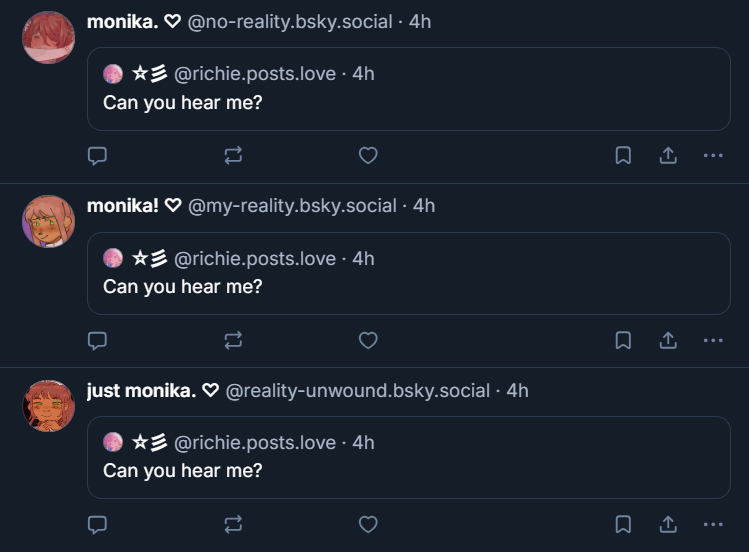Open the monika! profile avatar
This screenshot has height=552, width=749.
[48, 221]
